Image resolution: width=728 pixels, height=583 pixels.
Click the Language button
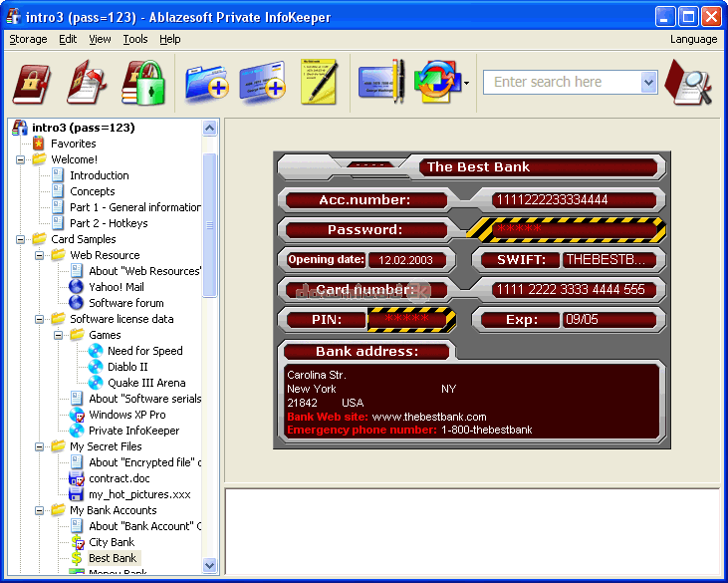tap(693, 39)
